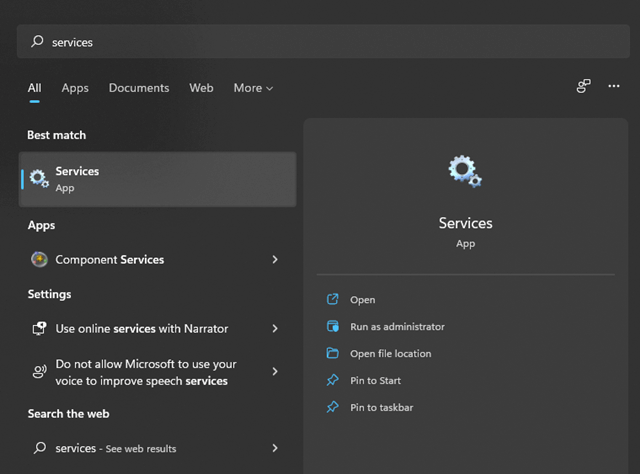
Task: Open 'Use online services with Narrator' setting
Action: (158, 328)
